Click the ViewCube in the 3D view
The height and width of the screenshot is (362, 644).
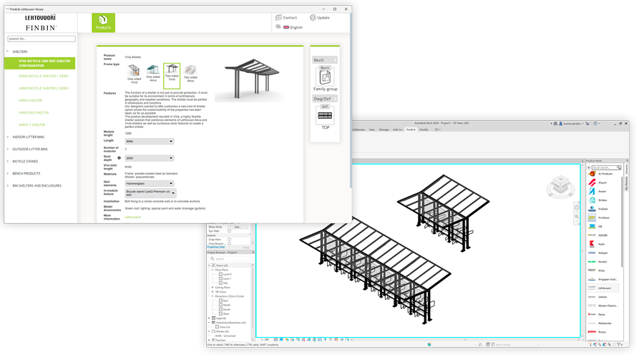point(559,188)
